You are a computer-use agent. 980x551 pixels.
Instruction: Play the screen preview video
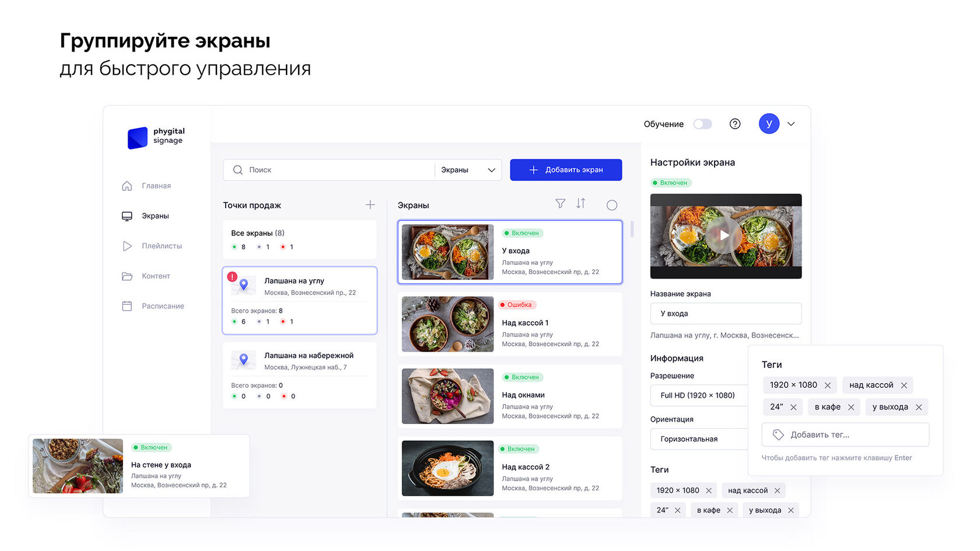pos(724,236)
